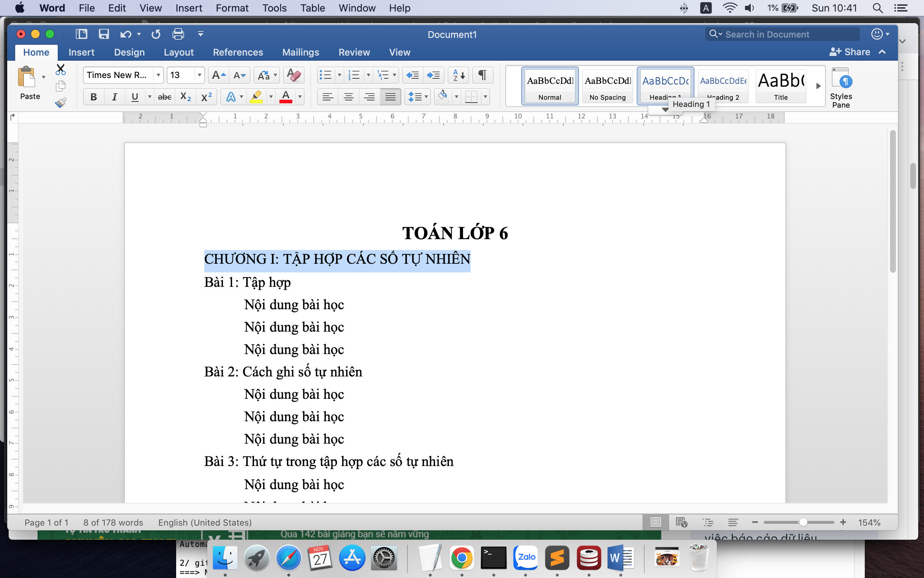Cut selection with scissors icon

tap(60, 70)
